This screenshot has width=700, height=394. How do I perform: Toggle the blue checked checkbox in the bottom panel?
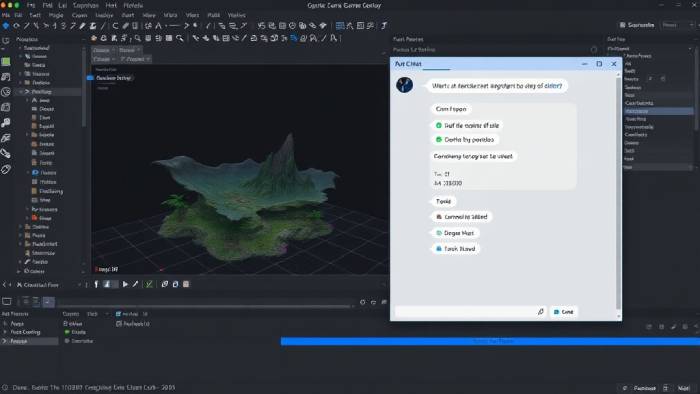pyautogui.click(x=118, y=314)
